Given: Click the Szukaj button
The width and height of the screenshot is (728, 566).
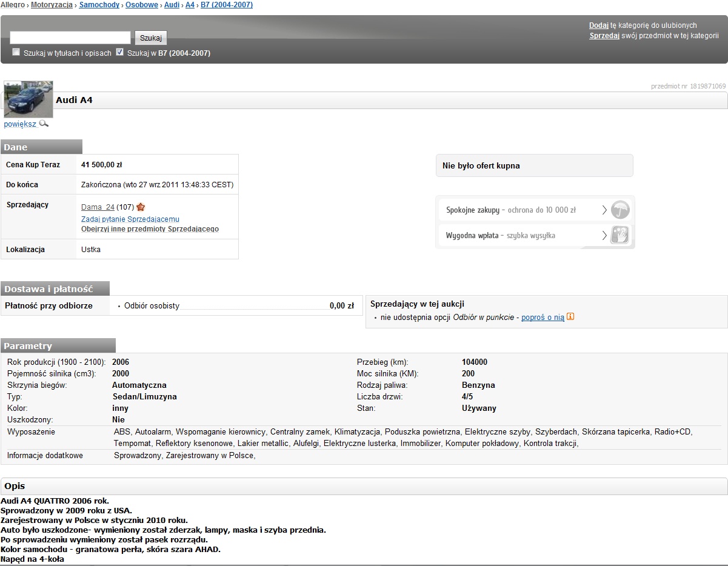Looking at the screenshot, I should (151, 38).
